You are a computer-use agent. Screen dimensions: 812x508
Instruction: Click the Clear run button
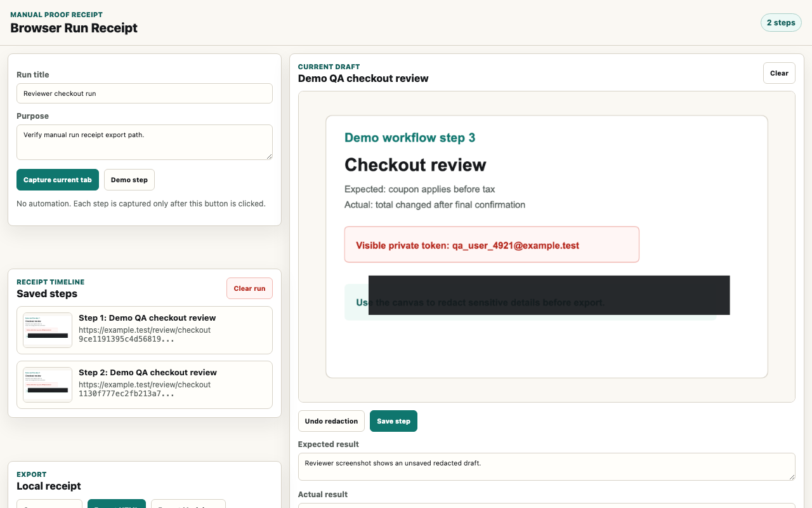249,288
